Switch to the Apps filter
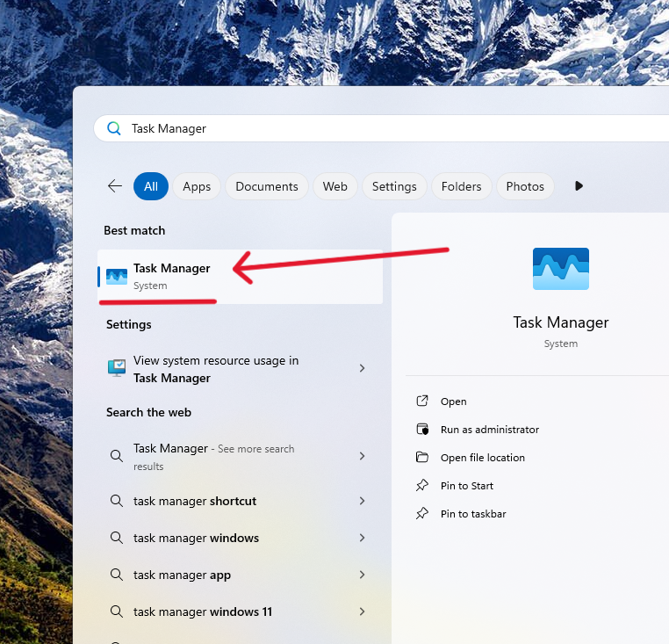This screenshot has height=644, width=669. point(197,186)
